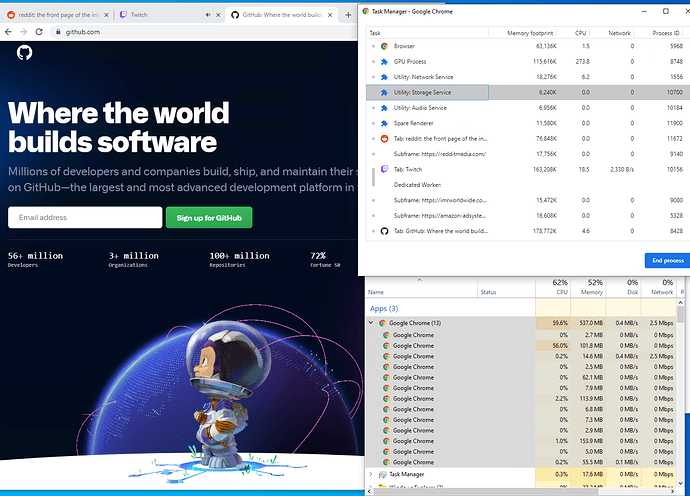This screenshot has height=496, width=690.
Task: Click the End process button
Action: 667,261
